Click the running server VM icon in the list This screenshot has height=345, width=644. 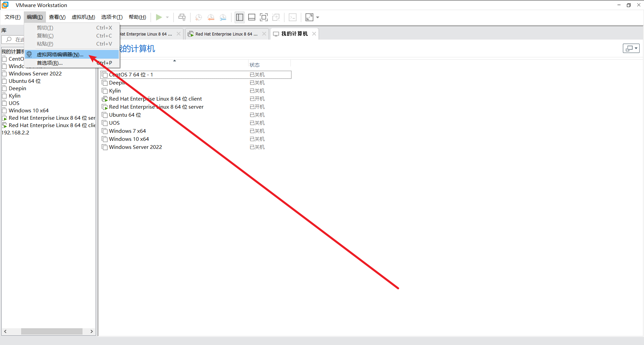[x=105, y=107]
